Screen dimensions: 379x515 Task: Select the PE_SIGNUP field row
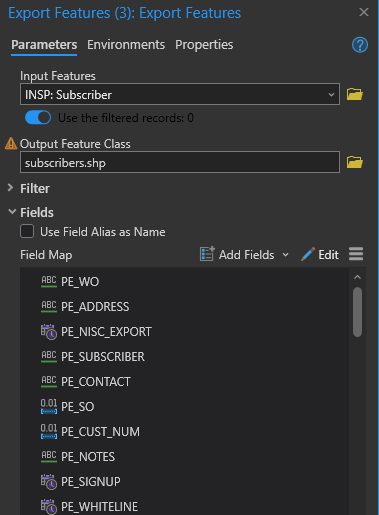184,482
